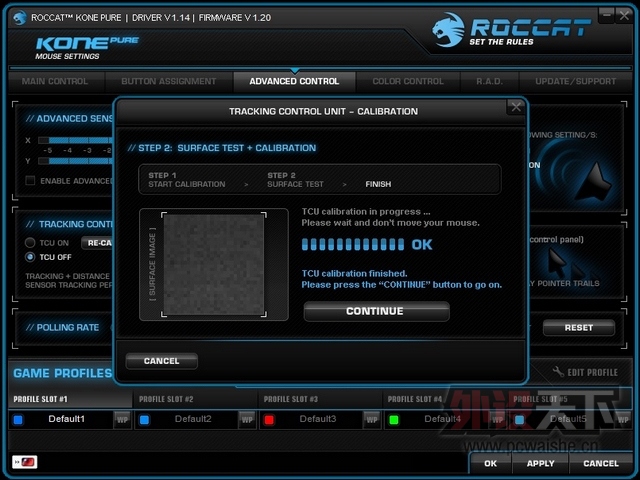Click the X axis sensitivity slider
The image size is (640, 480).
pos(75,140)
